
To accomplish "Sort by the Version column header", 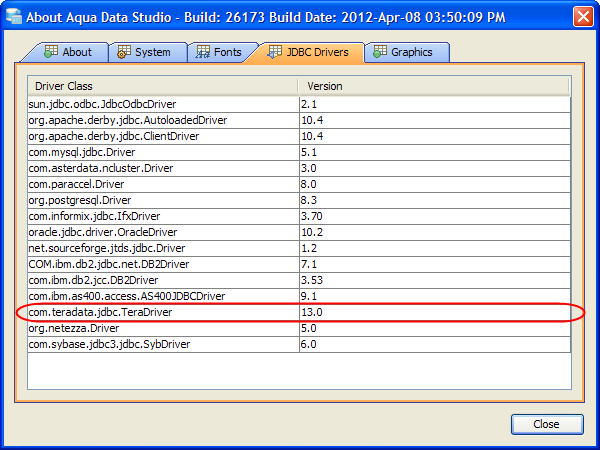I will (x=434, y=86).
